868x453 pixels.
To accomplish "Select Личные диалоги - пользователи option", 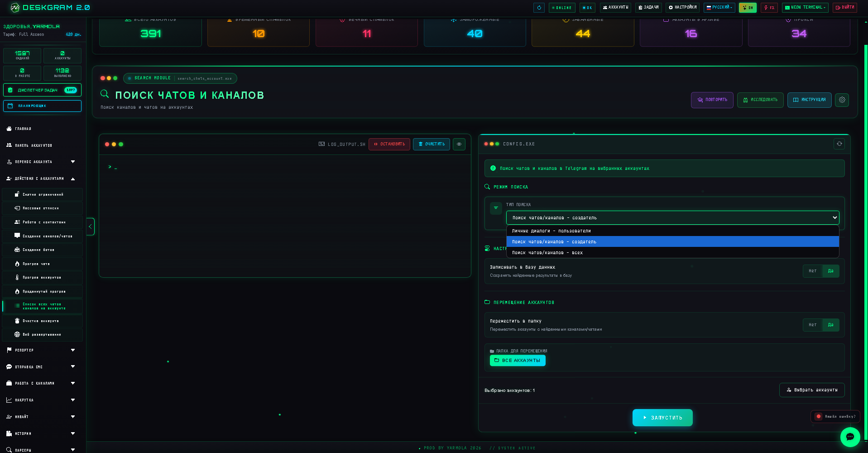I will (x=672, y=231).
